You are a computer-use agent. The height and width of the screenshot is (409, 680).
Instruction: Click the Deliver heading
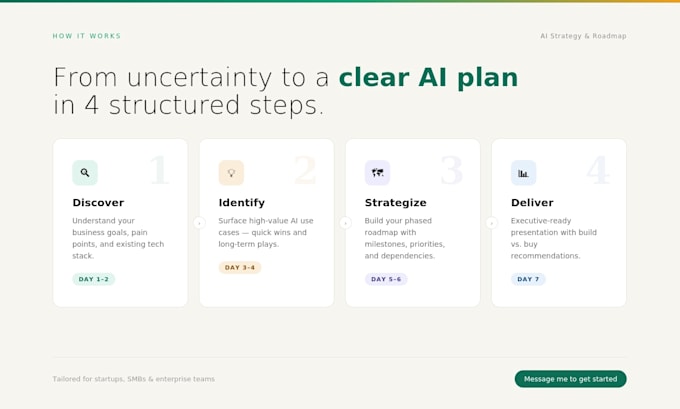(x=532, y=203)
